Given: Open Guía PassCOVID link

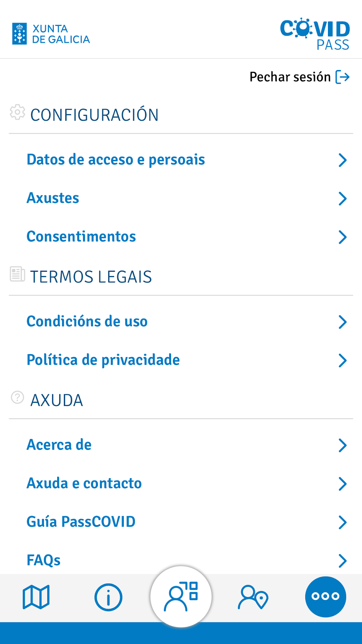Looking at the screenshot, I should click(x=81, y=522).
